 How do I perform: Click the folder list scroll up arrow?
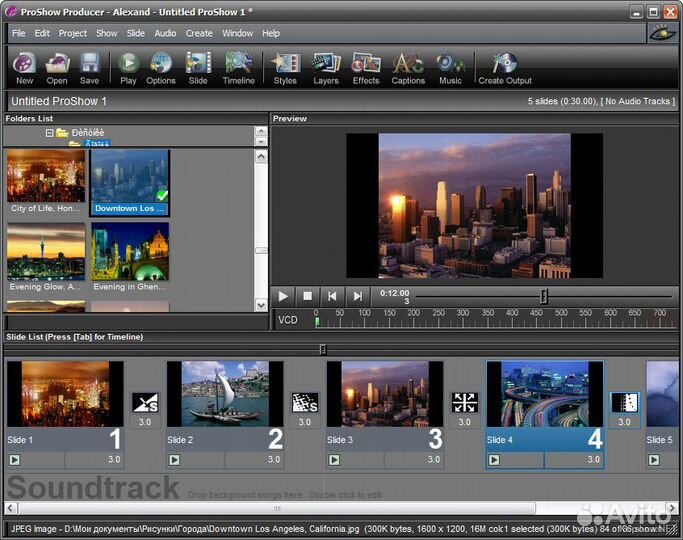tap(261, 131)
